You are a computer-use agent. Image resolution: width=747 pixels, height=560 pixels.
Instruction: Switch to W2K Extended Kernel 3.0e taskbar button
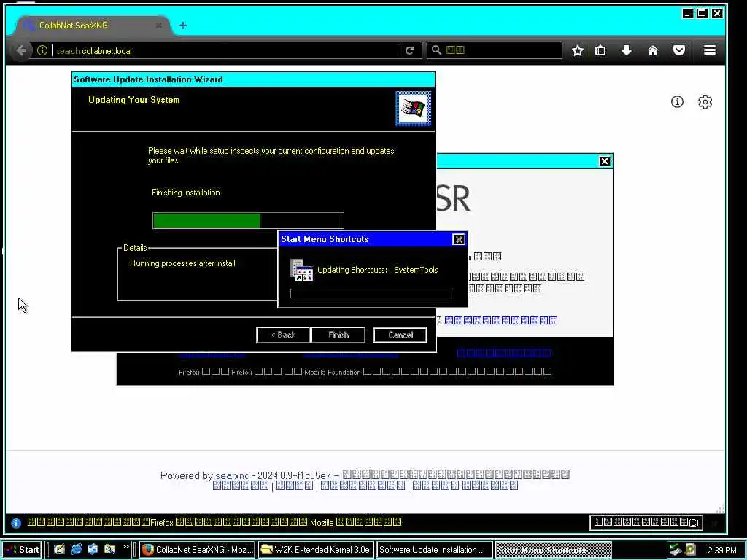pyautogui.click(x=316, y=550)
